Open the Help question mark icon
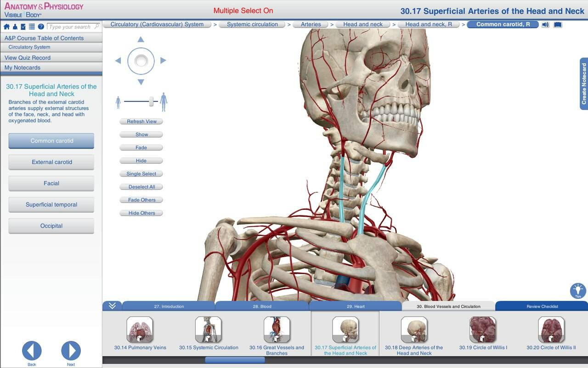This screenshot has height=368, width=588. [x=41, y=27]
